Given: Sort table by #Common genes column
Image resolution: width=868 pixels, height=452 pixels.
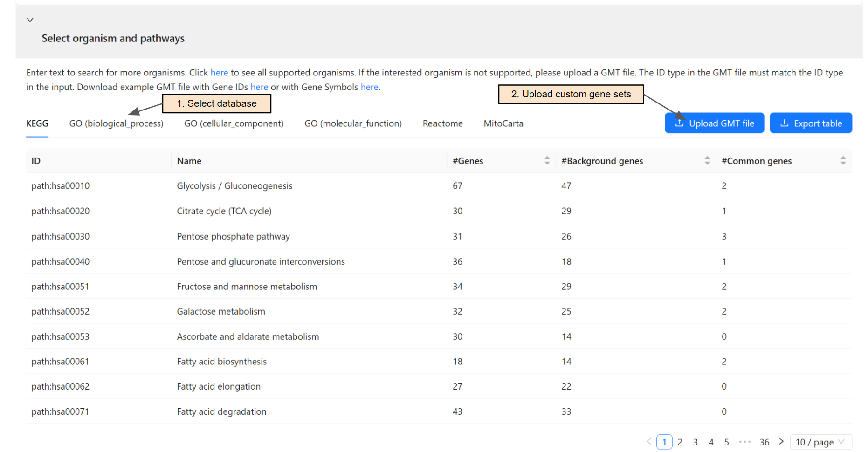Looking at the screenshot, I should (843, 161).
